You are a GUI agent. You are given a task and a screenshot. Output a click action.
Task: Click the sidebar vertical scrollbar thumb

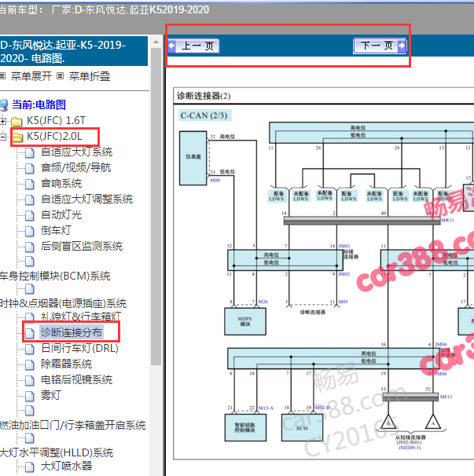[x=156, y=207]
